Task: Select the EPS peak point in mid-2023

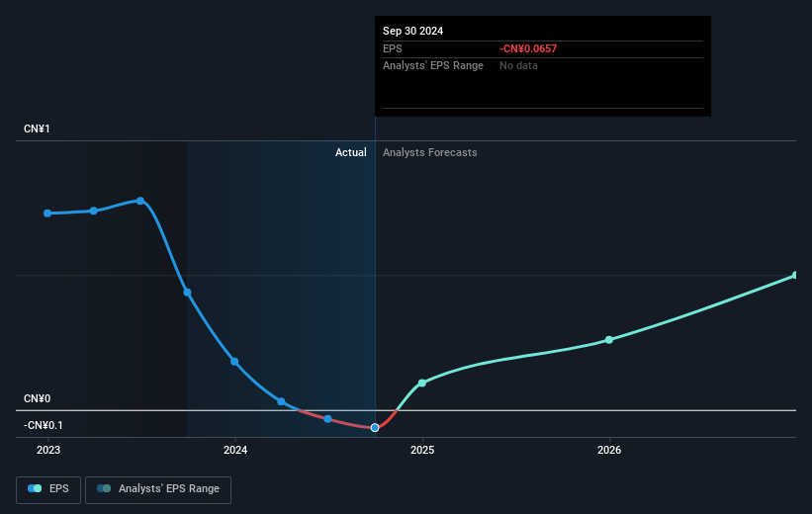Action: [x=140, y=201]
